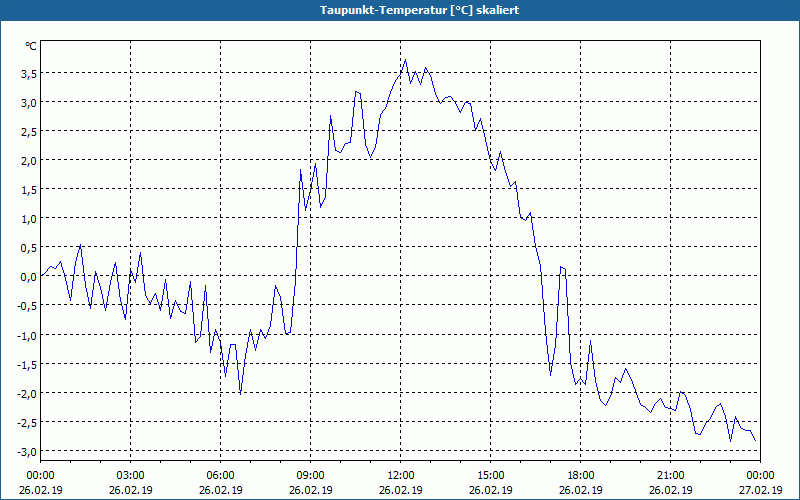
Task: Click the 27.02.19 date label
Action: click(760, 490)
